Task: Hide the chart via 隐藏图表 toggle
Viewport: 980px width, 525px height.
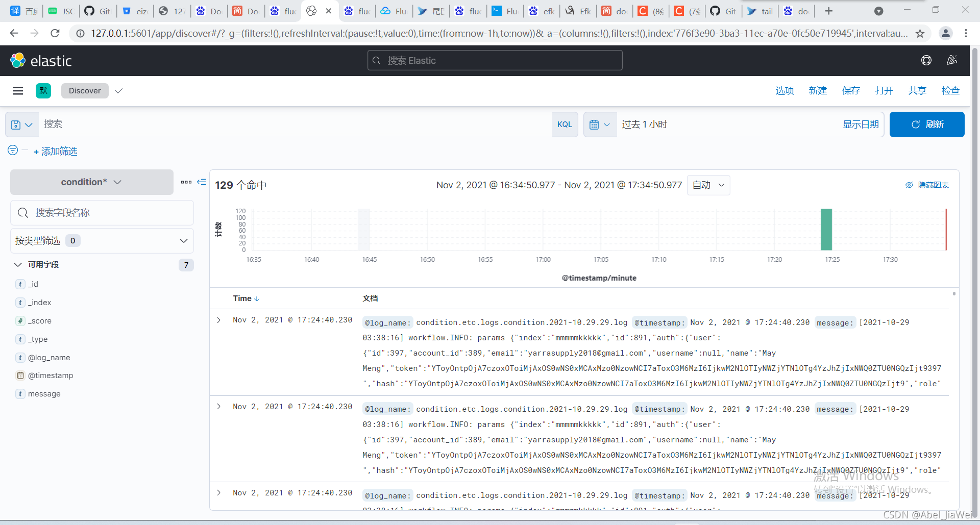Action: click(x=927, y=185)
